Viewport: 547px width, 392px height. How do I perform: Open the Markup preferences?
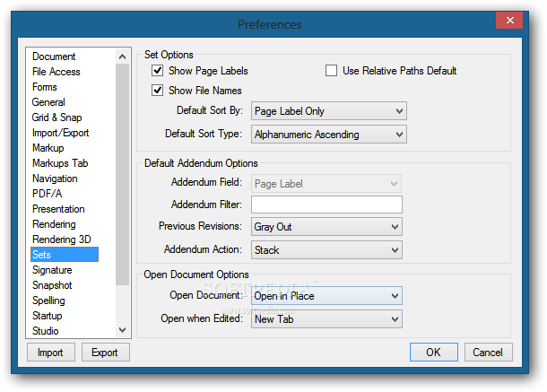click(48, 148)
